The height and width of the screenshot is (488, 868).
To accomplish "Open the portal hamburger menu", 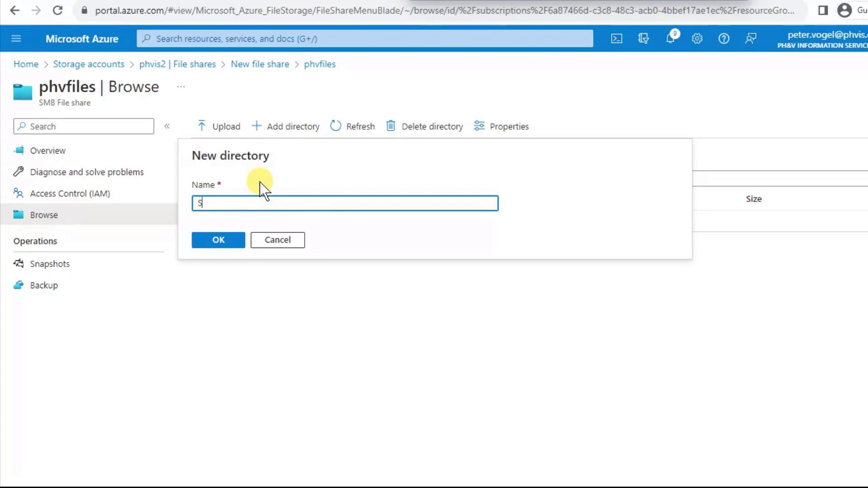I will 16,39.
